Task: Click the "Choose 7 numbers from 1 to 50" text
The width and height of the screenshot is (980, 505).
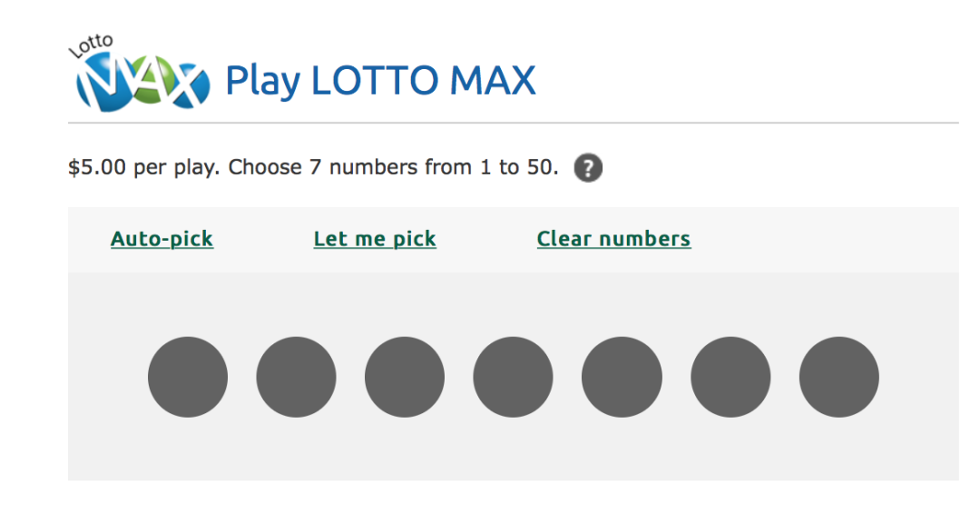Action: click(393, 168)
